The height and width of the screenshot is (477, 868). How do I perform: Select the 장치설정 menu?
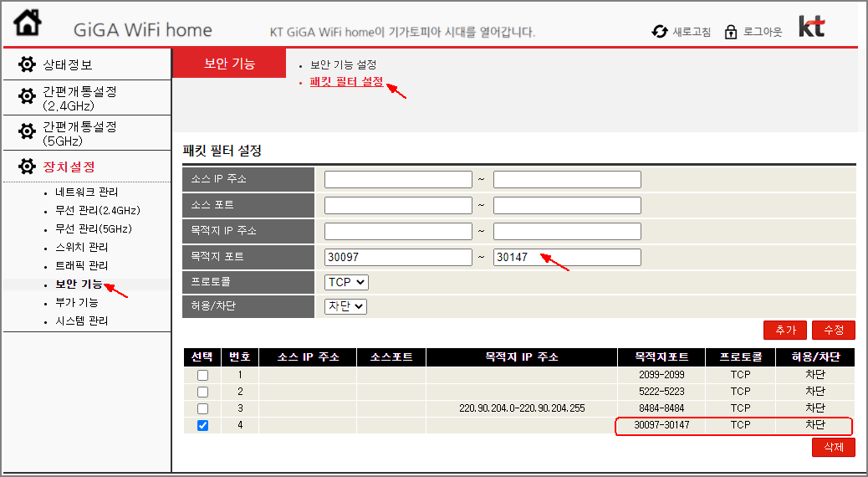[x=69, y=167]
